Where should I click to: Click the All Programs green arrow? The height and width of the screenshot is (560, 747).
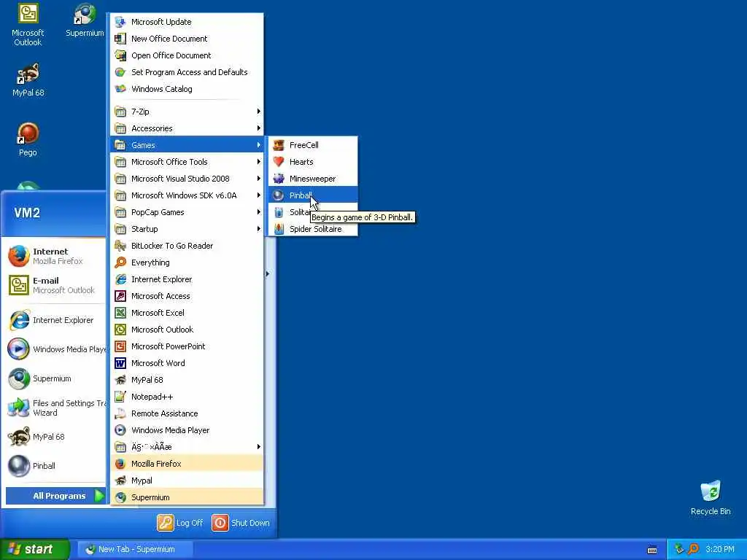tap(99, 496)
